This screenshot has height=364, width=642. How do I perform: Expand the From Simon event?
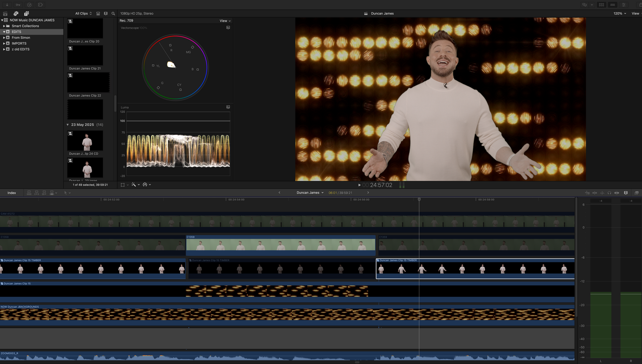pos(4,38)
